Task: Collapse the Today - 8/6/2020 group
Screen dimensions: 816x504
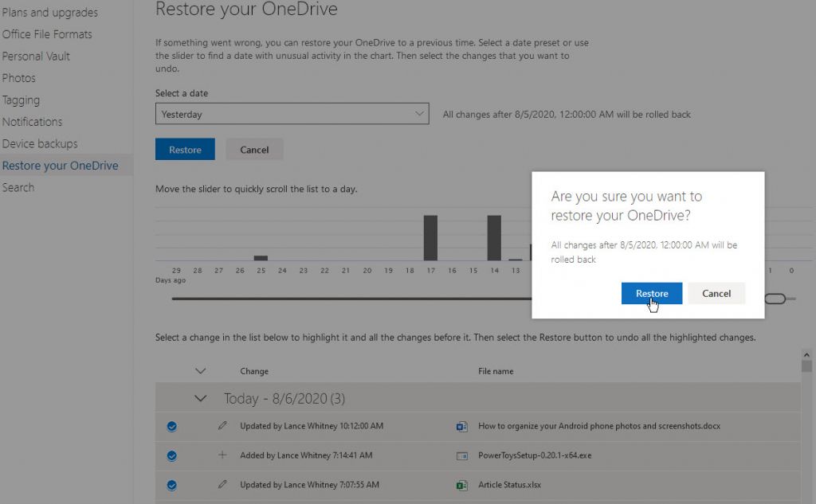Action: (x=200, y=397)
